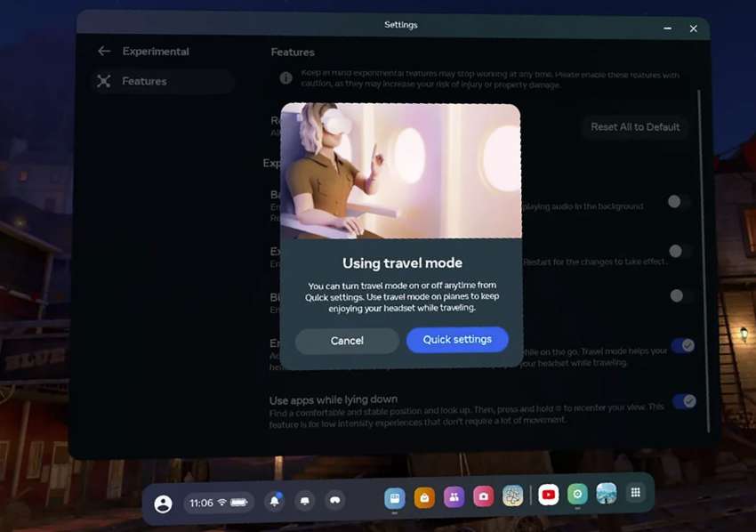The height and width of the screenshot is (532, 756).
Task: Click the travel mode illustration image
Action: [x=400, y=171]
